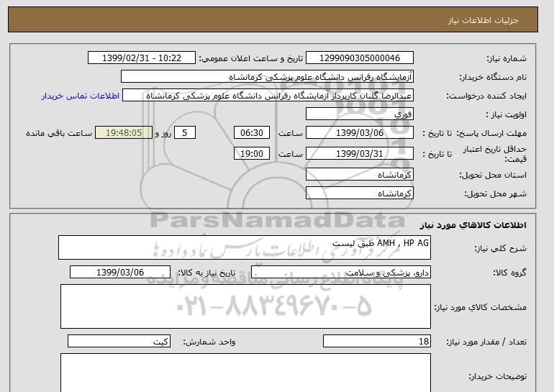
Task: Click the مشخصات کالای مورد نیاز text area
Action: pyautogui.click(x=245, y=306)
